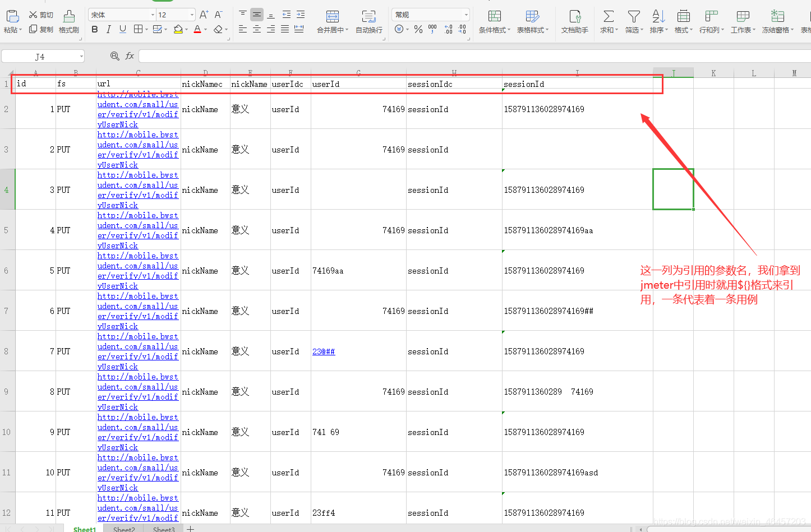
Task: Expand the borders dropdown arrow
Action: click(x=147, y=30)
